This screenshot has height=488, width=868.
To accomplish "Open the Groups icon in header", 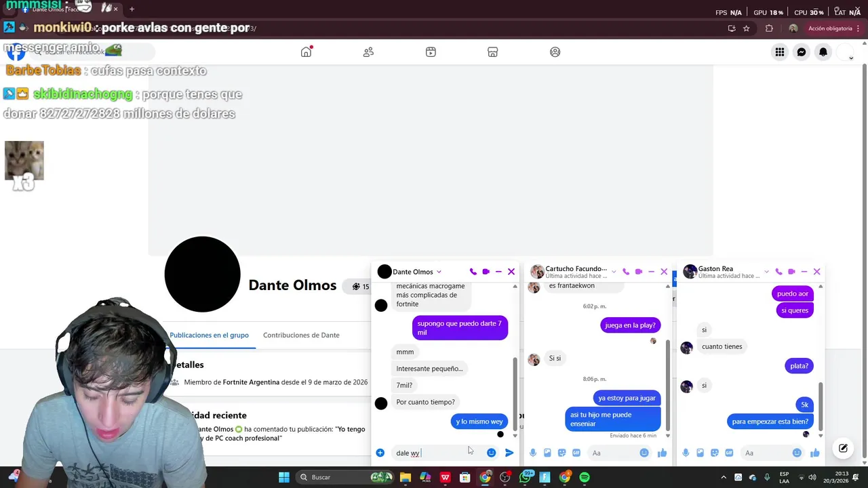I will (555, 52).
